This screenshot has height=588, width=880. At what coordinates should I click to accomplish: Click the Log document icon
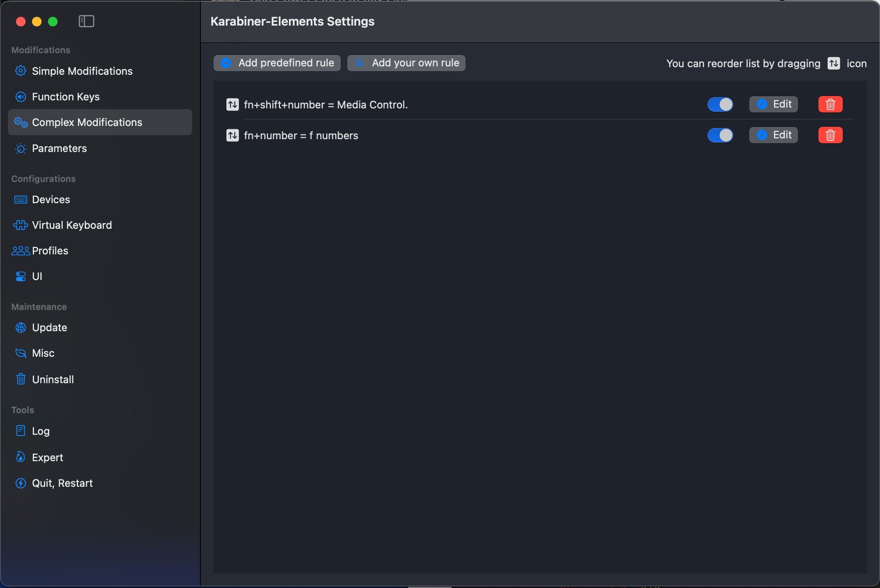(21, 431)
